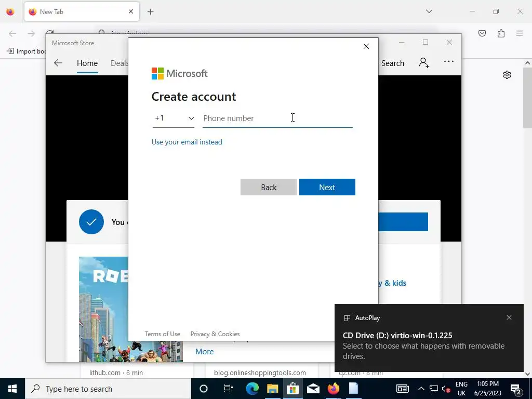532x399 pixels.
Task: Click Firefox icon on taskbar
Action: coord(333,389)
